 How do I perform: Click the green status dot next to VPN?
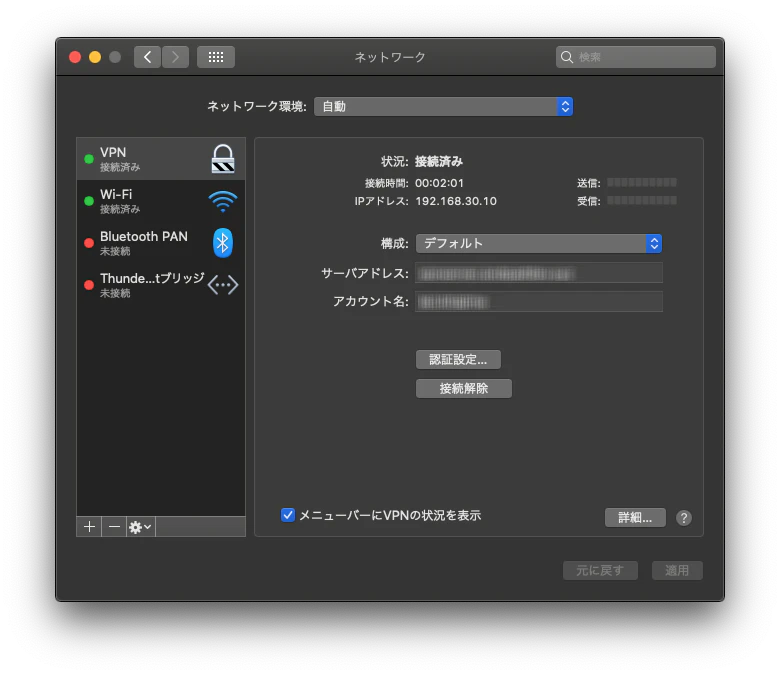pos(89,159)
